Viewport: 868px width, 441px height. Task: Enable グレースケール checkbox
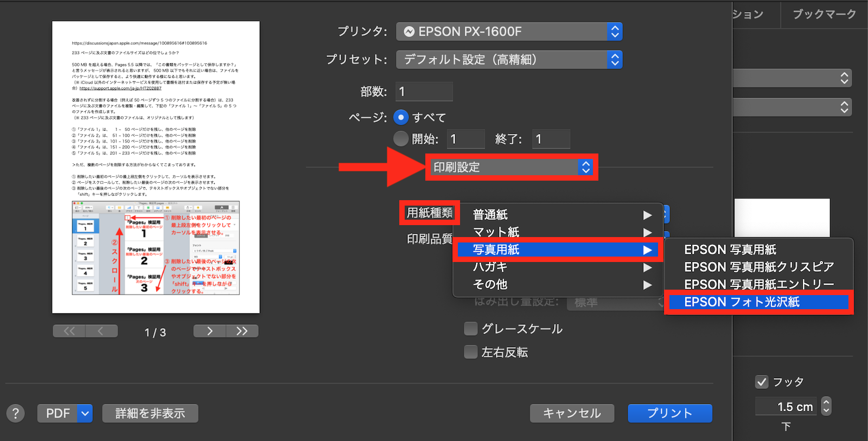pos(471,328)
